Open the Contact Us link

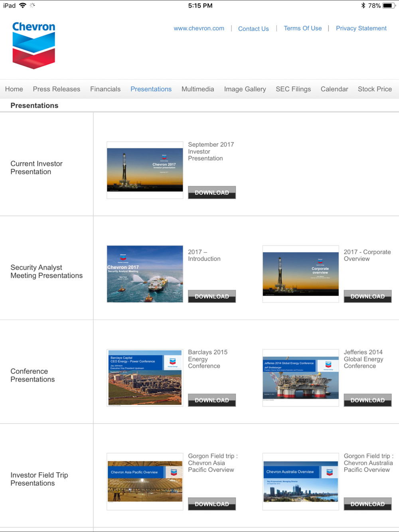(253, 29)
